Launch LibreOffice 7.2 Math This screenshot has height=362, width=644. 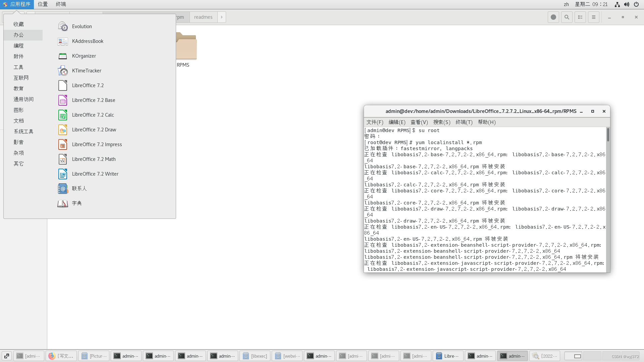coord(94,159)
